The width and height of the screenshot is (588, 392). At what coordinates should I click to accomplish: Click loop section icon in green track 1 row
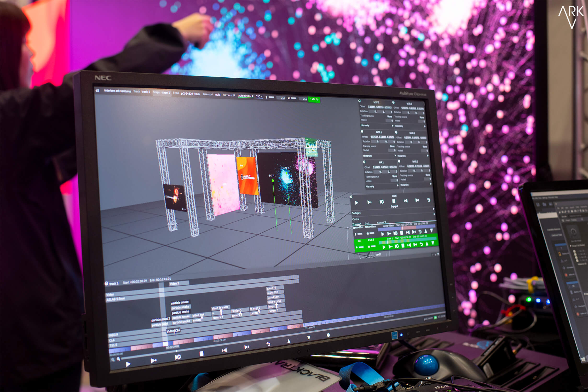pyautogui.click(x=396, y=246)
